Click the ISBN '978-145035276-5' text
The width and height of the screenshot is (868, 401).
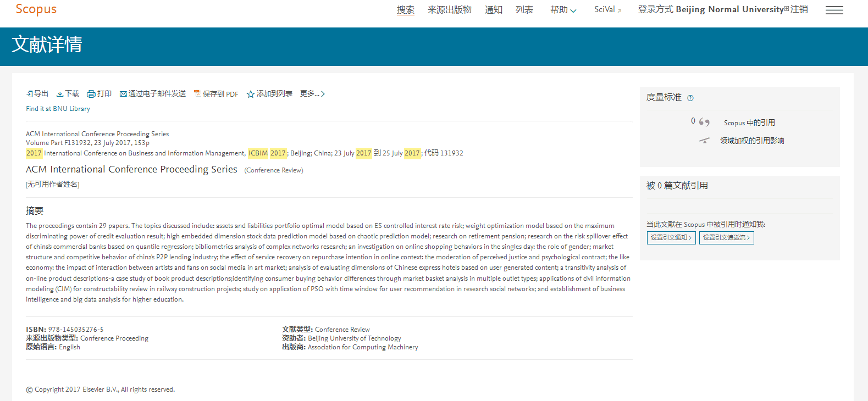(x=76, y=330)
